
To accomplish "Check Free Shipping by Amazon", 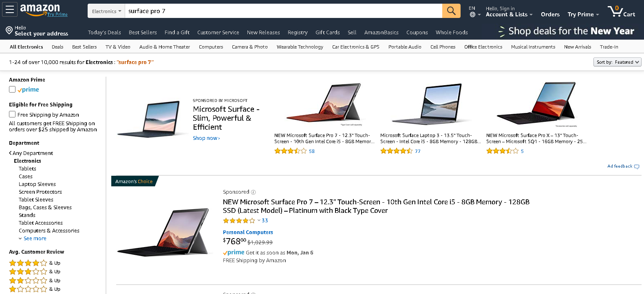I will (x=12, y=115).
